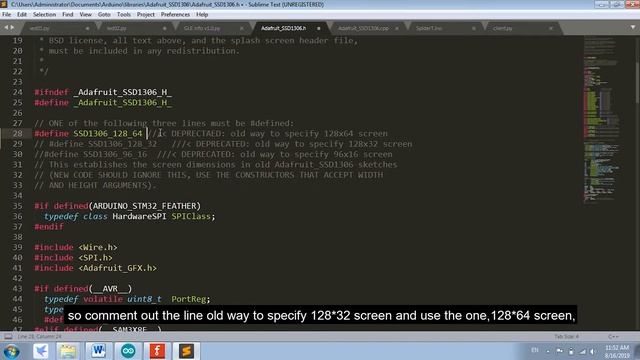Click the EN language indicator in tray

point(535,350)
